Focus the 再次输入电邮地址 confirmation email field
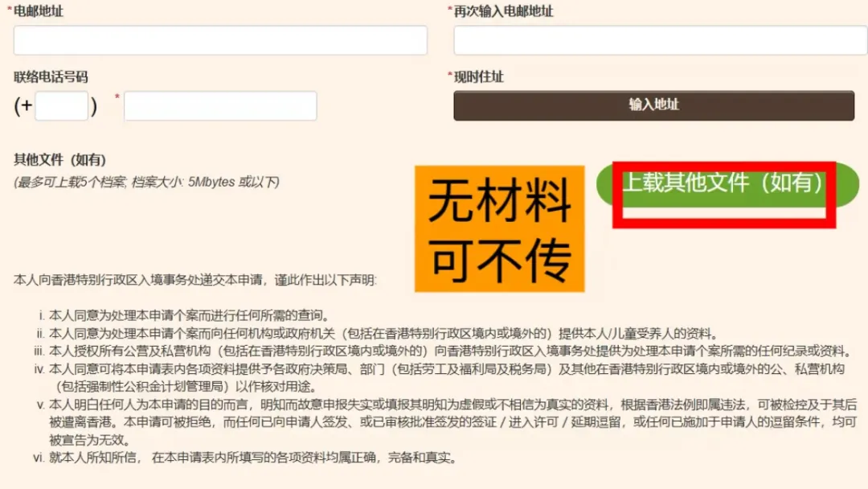This screenshot has height=489, width=868. point(661,40)
